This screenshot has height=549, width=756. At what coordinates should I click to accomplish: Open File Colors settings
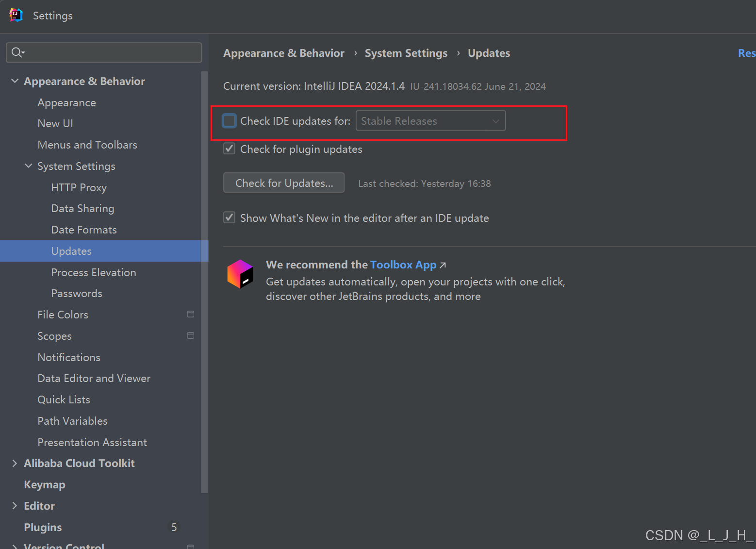63,315
